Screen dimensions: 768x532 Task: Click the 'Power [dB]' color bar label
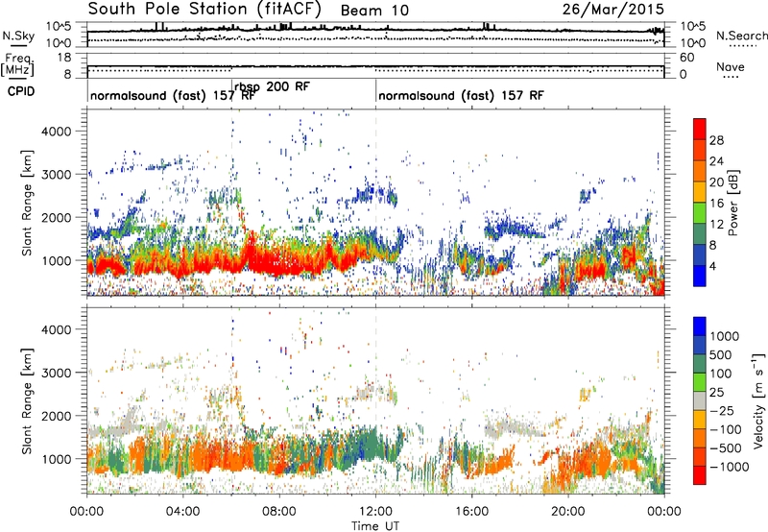(x=732, y=203)
